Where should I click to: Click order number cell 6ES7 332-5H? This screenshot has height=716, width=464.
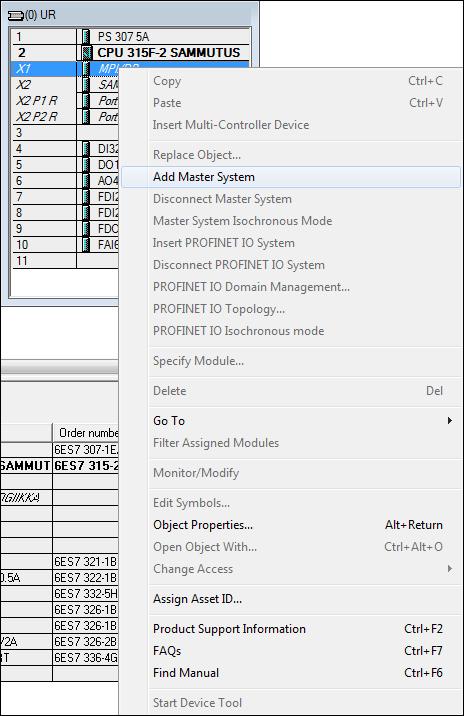pyautogui.click(x=86, y=594)
